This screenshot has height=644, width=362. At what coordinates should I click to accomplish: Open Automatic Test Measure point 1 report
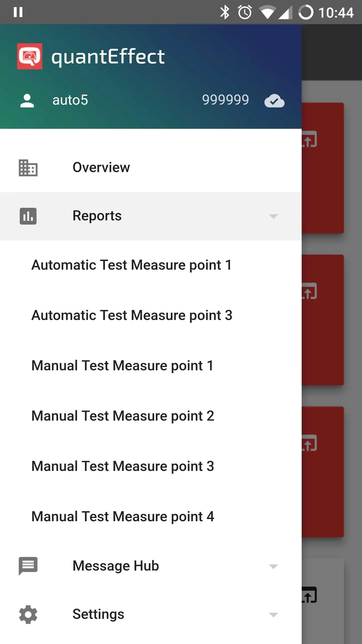click(x=151, y=265)
